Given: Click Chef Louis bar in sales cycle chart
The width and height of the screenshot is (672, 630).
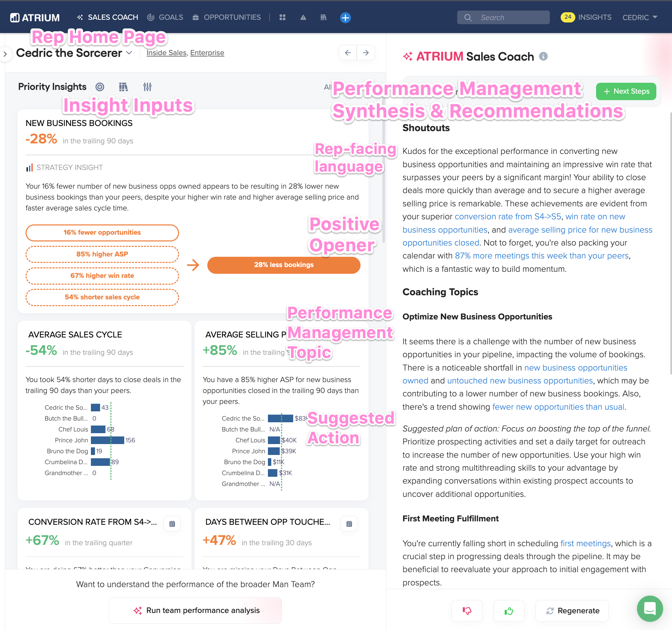Looking at the screenshot, I should [98, 429].
